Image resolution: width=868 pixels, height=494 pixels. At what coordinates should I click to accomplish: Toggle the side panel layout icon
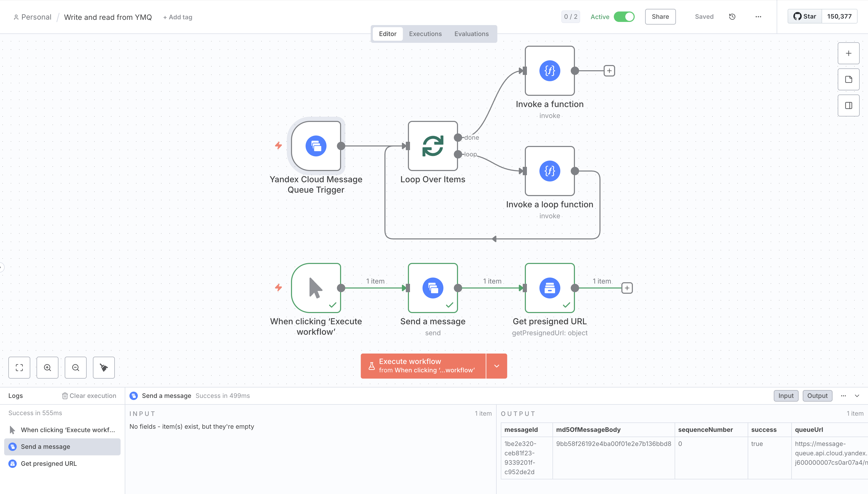(848, 105)
